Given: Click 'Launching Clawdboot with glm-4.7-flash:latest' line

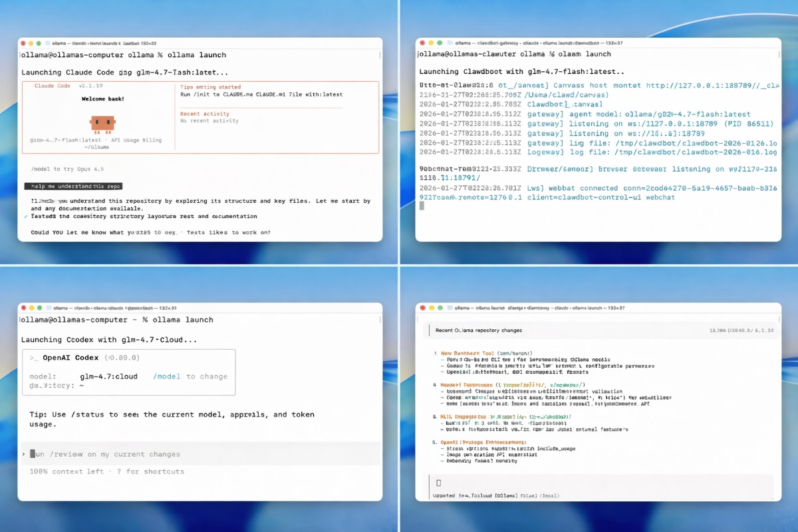Looking at the screenshot, I should pyautogui.click(x=522, y=71).
